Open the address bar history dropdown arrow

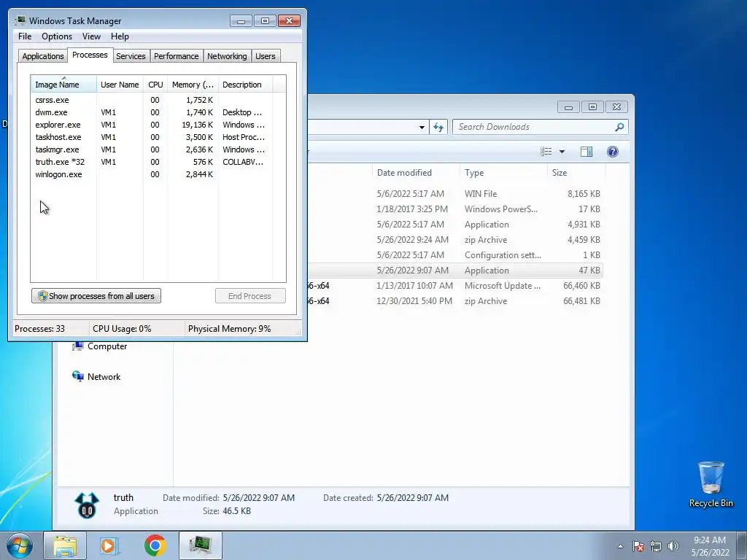(422, 128)
